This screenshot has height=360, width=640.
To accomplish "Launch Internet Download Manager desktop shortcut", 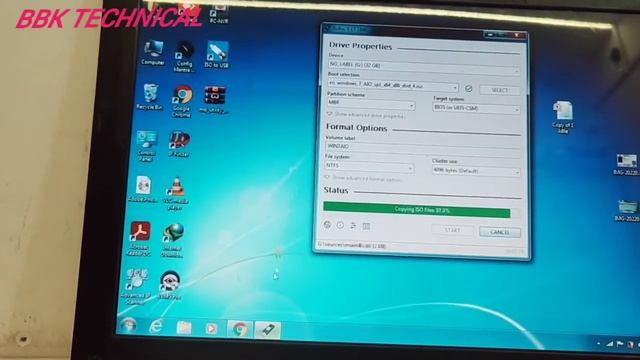I will (172, 241).
